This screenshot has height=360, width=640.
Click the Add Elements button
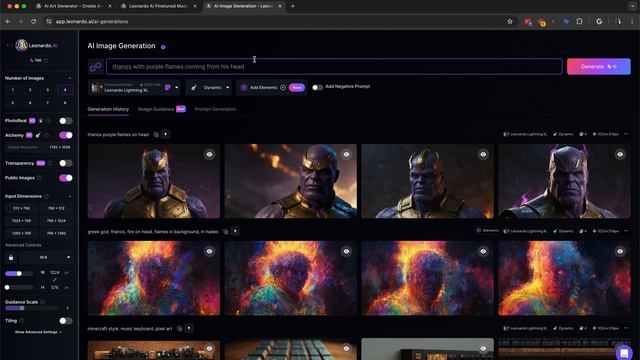272,87
